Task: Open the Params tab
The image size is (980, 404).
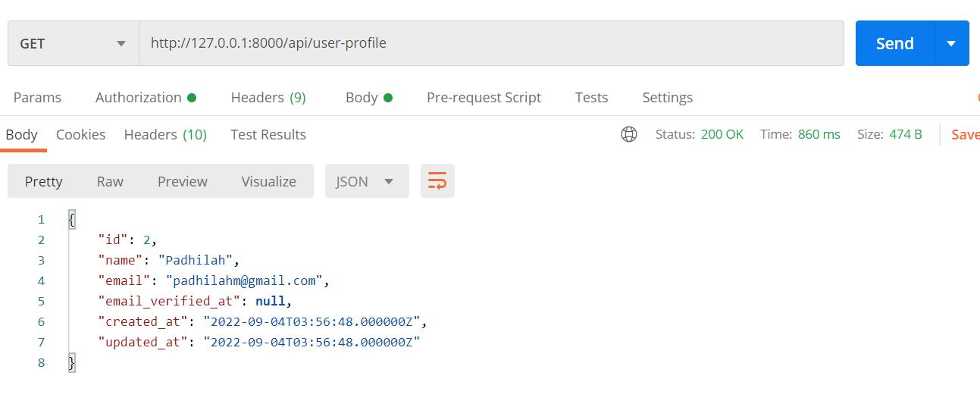Action: 37,97
